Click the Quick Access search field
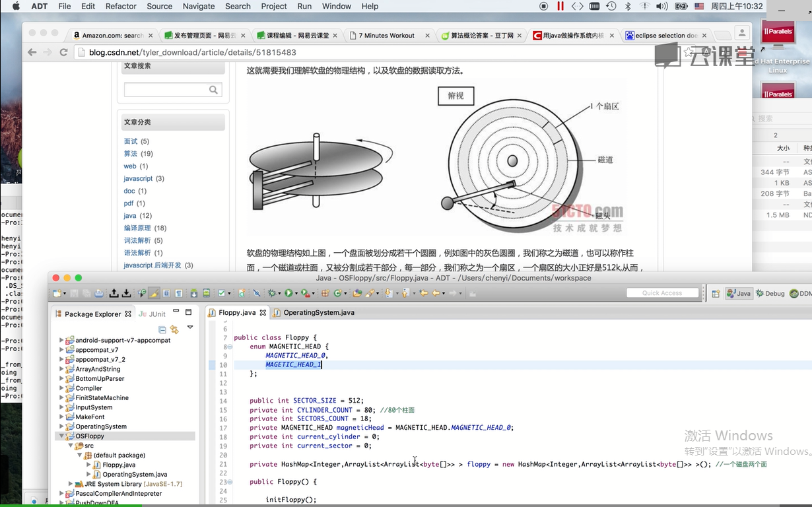 662,293
